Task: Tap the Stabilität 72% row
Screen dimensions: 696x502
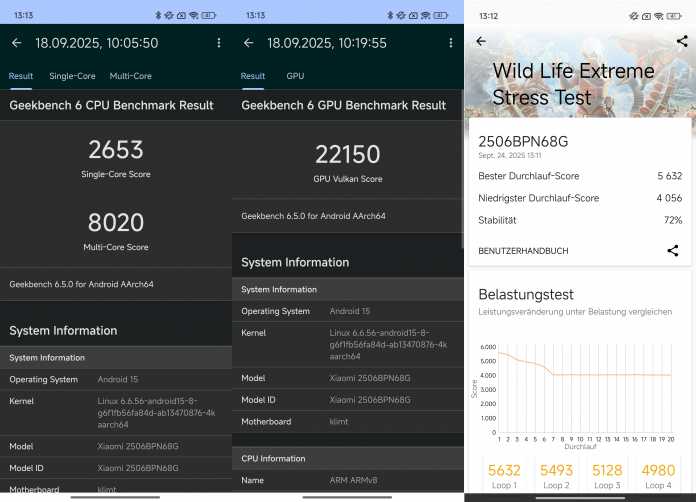Action: tap(580, 220)
